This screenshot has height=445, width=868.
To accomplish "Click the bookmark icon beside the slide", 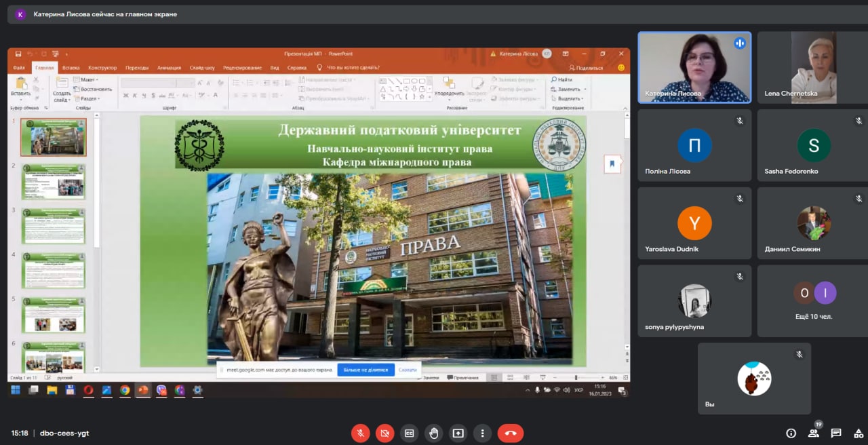I will (612, 163).
